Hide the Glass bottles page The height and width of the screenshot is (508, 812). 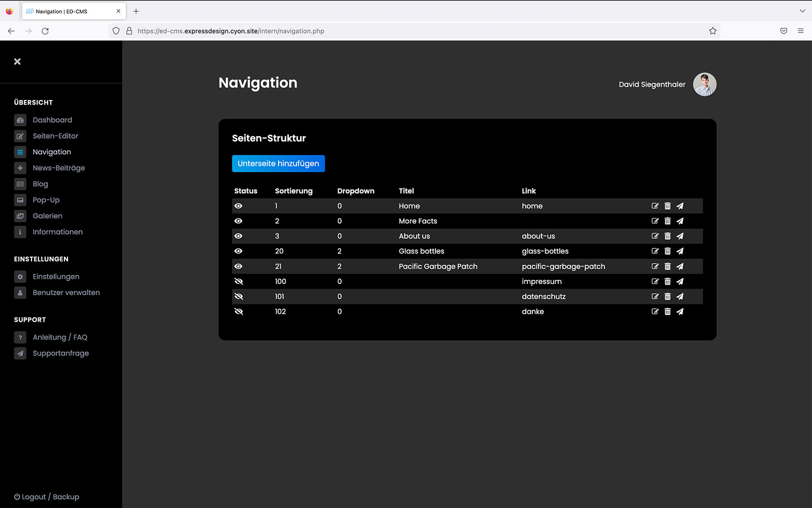click(239, 251)
